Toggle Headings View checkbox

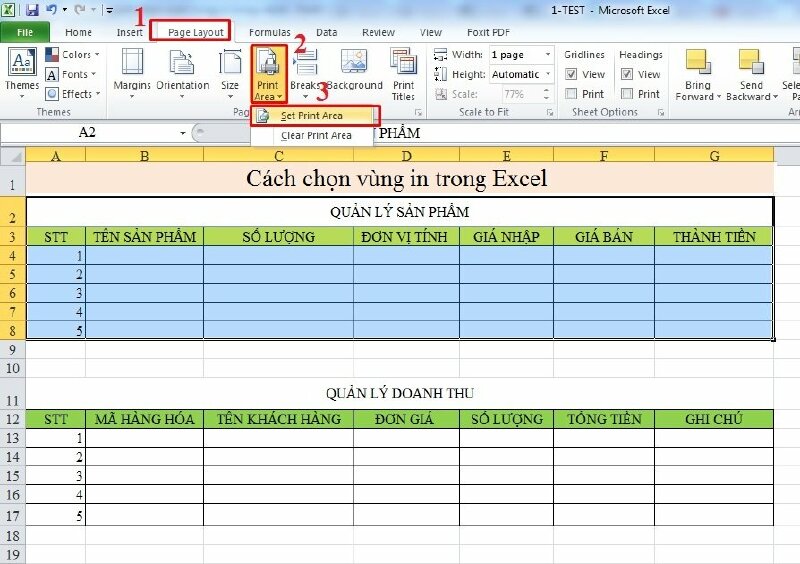(627, 75)
